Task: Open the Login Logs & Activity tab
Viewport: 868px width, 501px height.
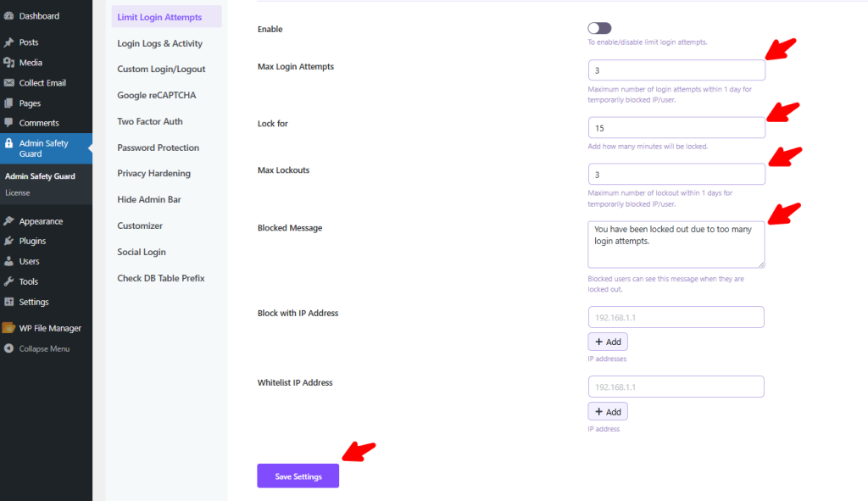Action: [x=159, y=43]
